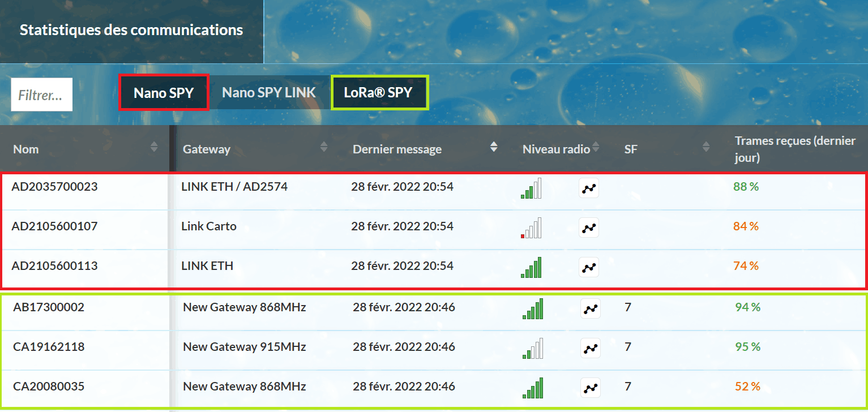
Task: Click Statistiques des communications title
Action: coord(131,30)
